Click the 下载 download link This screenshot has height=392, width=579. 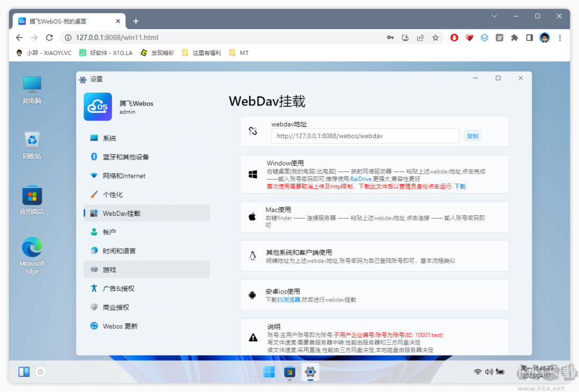[x=460, y=186]
